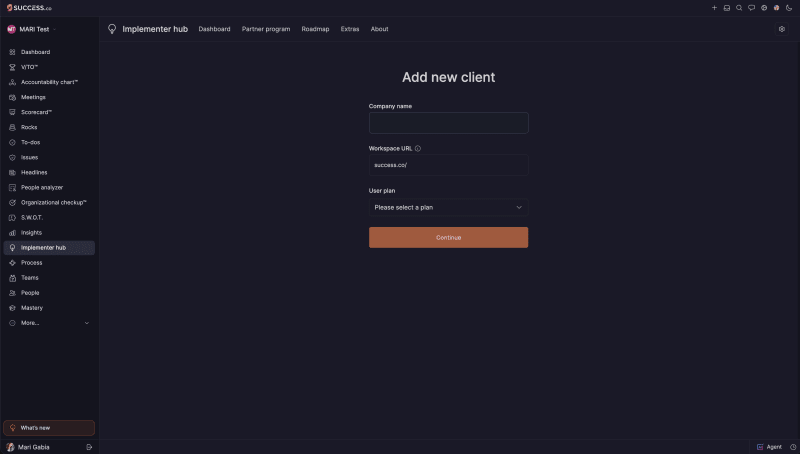The image size is (800, 454).
Task: Switch to the Partner program tab
Action: (x=266, y=29)
